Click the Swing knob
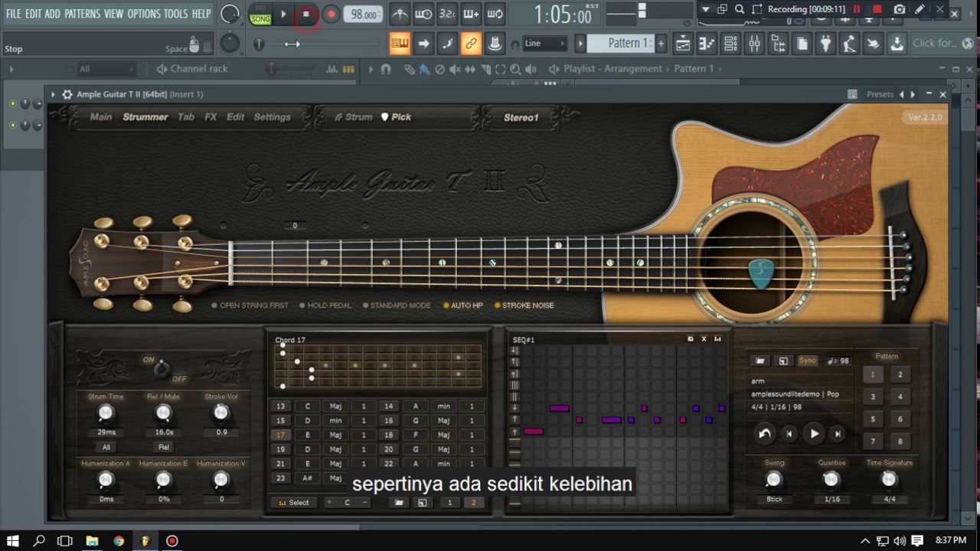Viewport: 980px width, 551px height. tap(773, 480)
